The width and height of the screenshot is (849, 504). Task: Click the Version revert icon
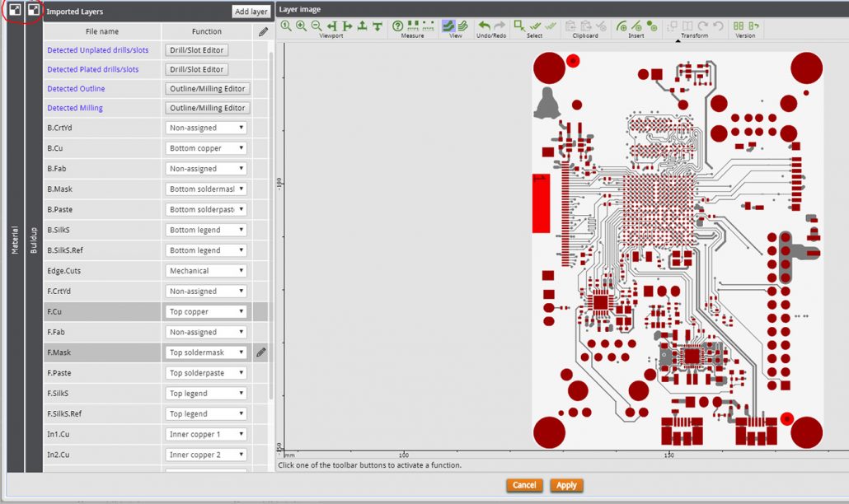point(753,26)
